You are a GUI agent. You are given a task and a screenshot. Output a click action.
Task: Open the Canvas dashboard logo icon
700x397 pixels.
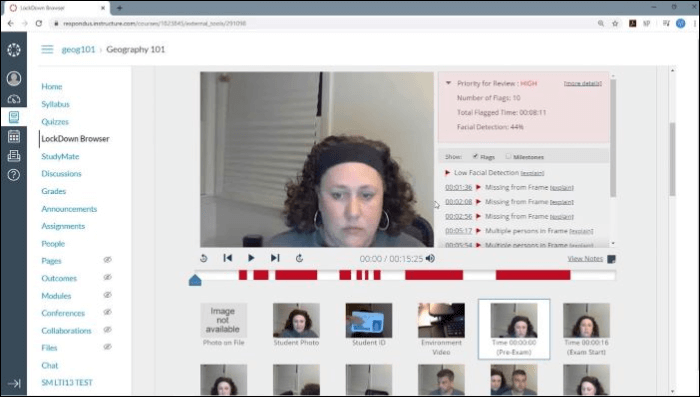tap(14, 50)
